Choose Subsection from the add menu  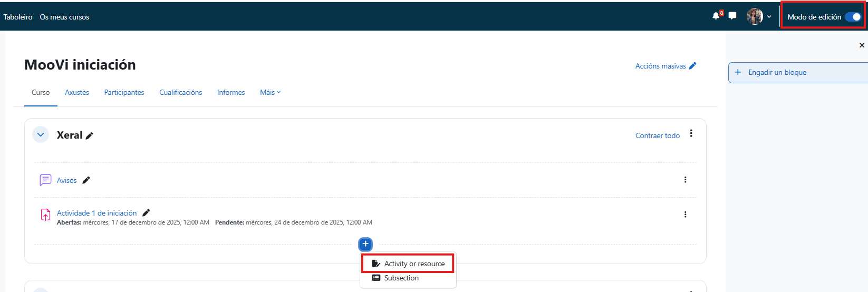[x=401, y=278]
